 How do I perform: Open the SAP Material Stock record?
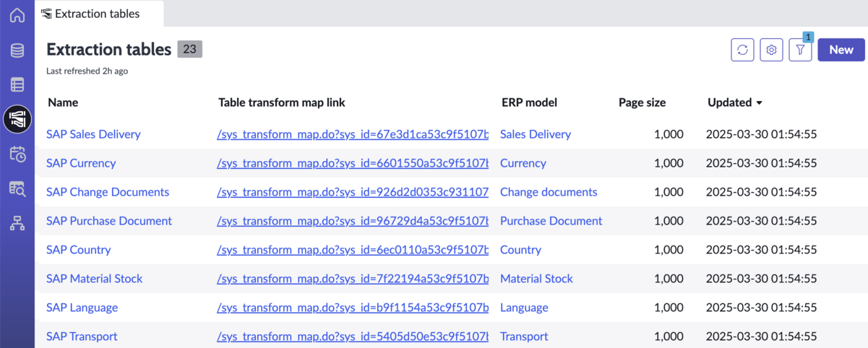(95, 279)
